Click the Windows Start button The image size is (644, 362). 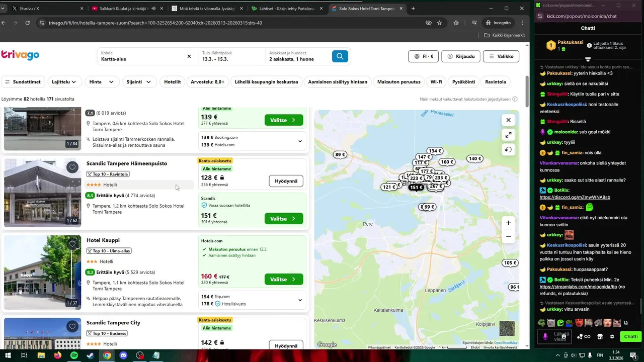coord(7,355)
